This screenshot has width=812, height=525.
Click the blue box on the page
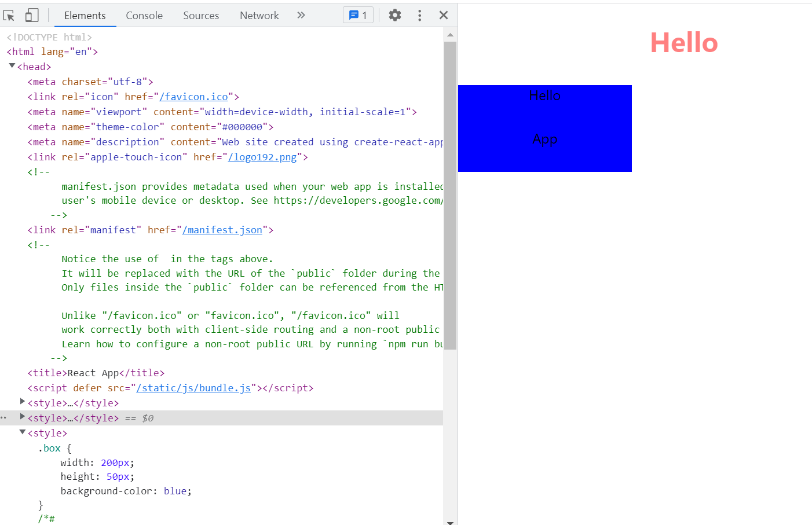tap(545, 129)
